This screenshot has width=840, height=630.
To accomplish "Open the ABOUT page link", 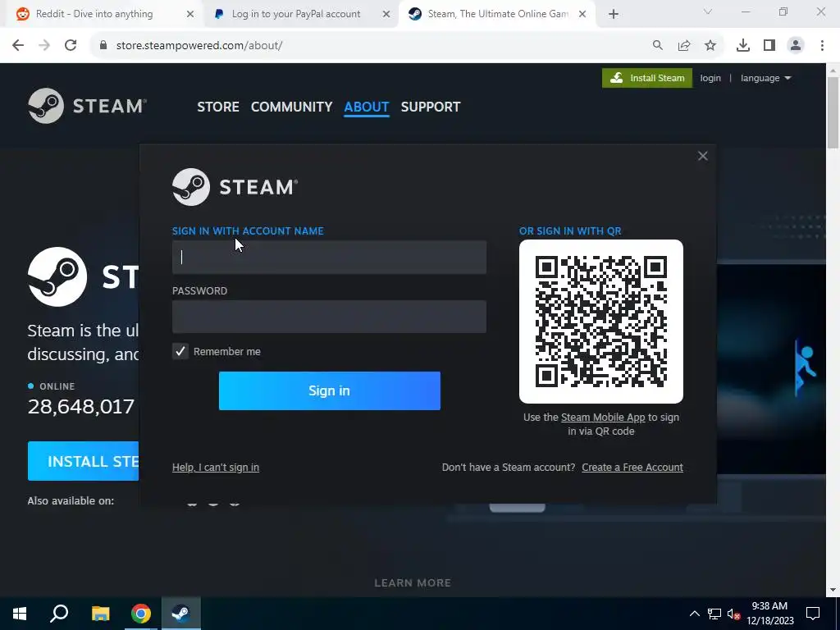I will tap(367, 107).
